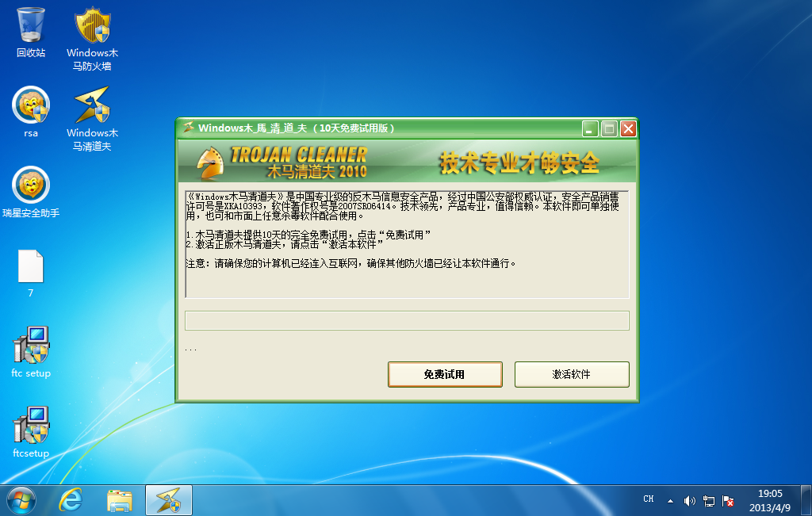Click the CH language indicator

pos(649,499)
